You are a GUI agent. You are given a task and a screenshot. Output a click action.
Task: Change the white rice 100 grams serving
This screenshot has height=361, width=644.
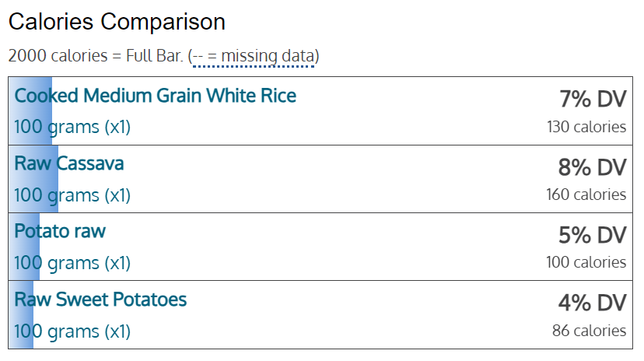click(72, 127)
